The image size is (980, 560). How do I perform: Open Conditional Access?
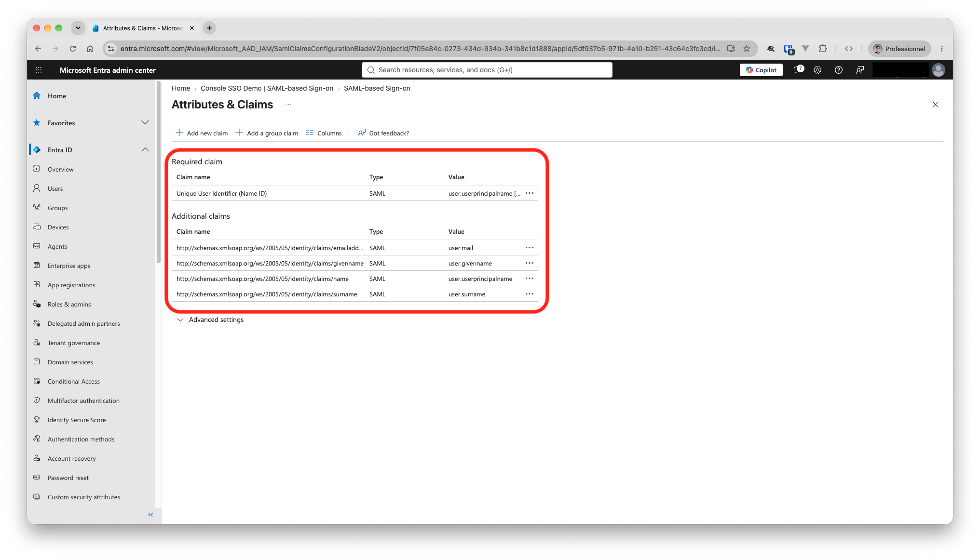point(73,381)
